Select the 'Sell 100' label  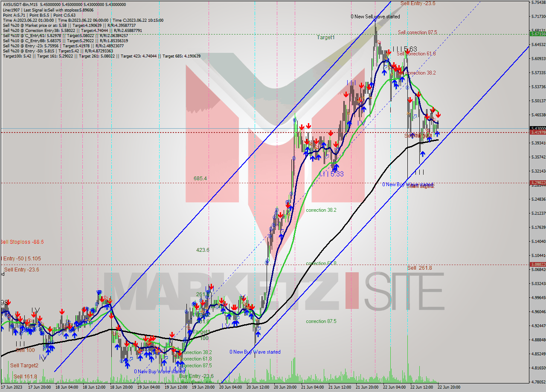click(x=25, y=350)
